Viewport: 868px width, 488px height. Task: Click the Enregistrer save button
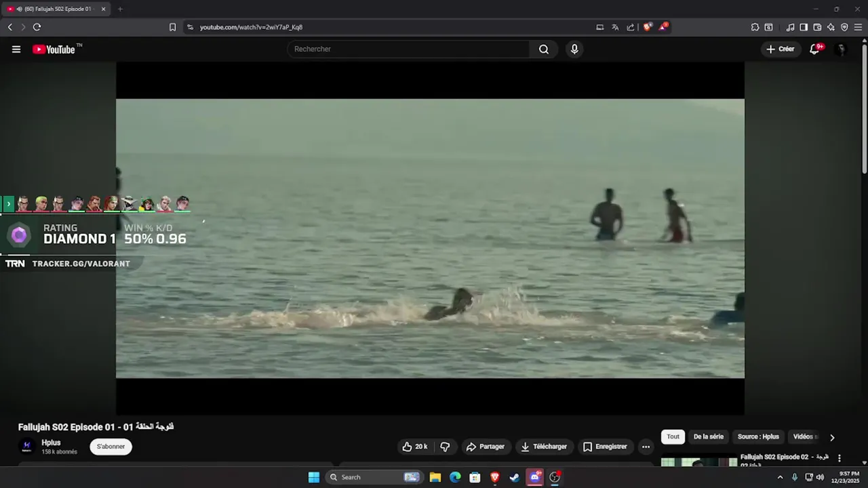coord(606,447)
